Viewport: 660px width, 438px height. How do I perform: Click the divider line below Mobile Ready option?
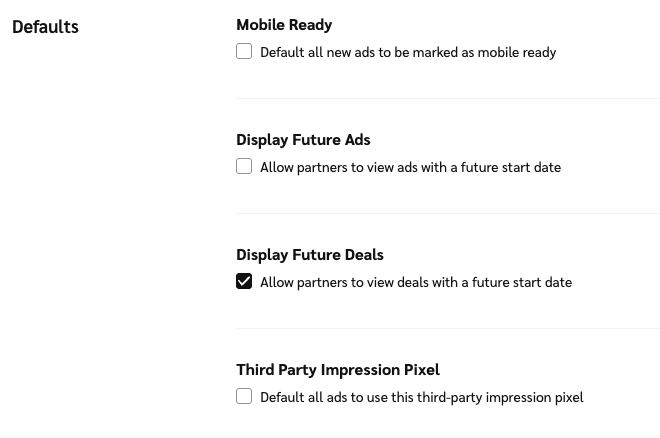pyautogui.click(x=448, y=98)
